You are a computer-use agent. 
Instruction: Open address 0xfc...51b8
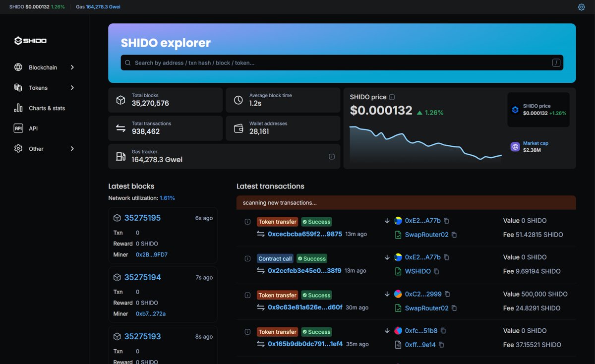point(421,331)
